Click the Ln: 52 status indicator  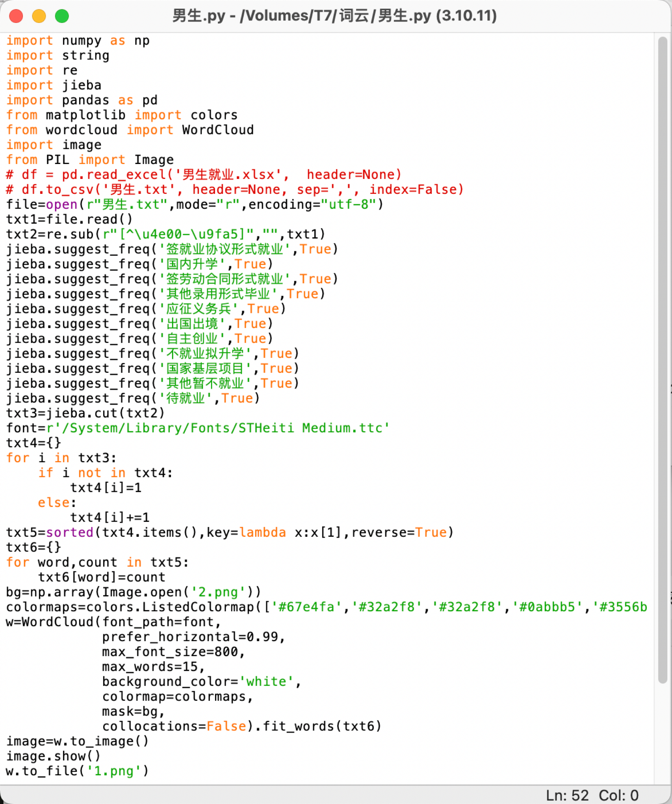point(567,795)
